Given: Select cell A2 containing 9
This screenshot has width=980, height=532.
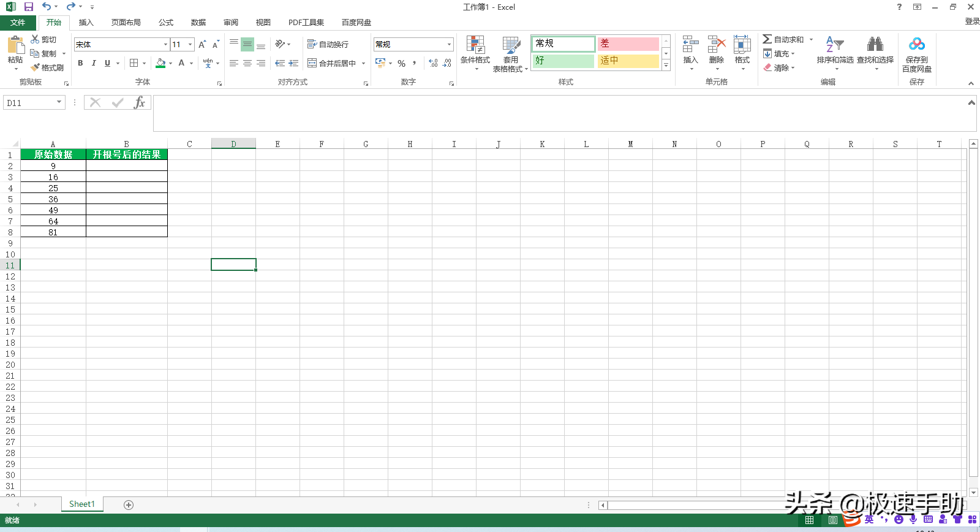Looking at the screenshot, I should click(x=53, y=165).
